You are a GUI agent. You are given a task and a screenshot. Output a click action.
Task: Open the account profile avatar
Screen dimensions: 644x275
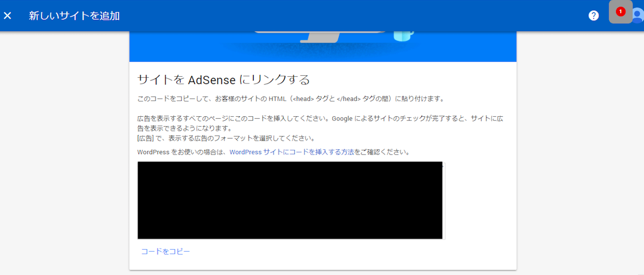click(x=638, y=16)
